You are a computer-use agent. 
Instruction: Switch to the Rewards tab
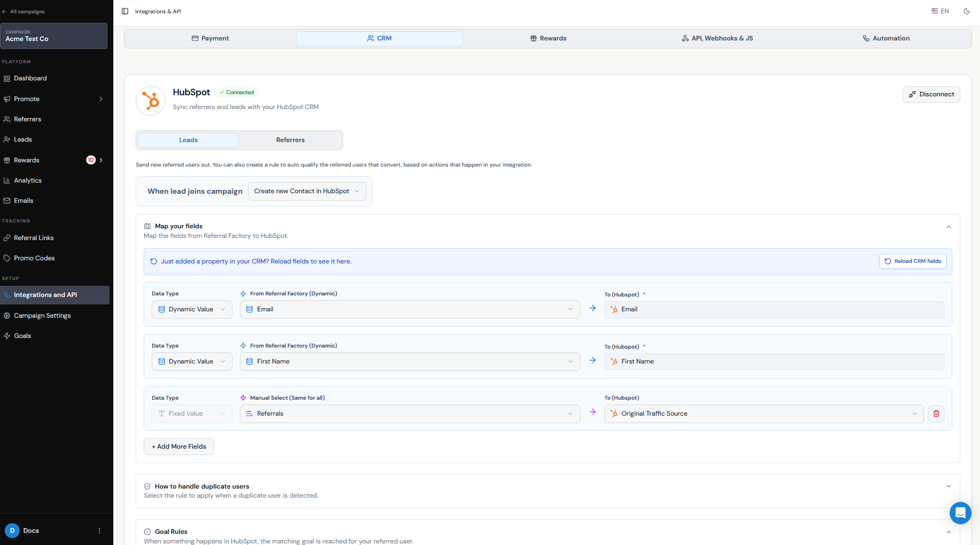tap(548, 38)
